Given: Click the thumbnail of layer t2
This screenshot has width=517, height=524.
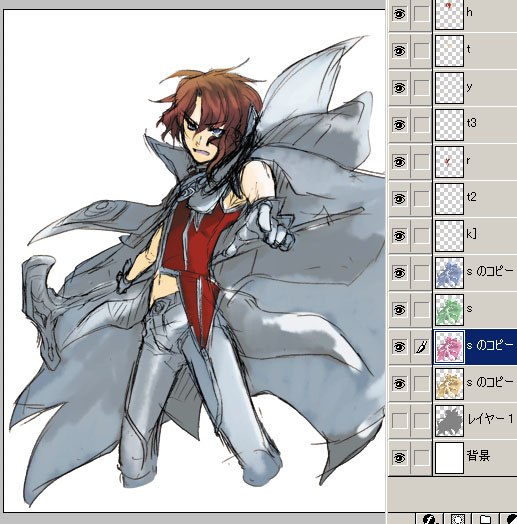Looking at the screenshot, I should pos(449,199).
